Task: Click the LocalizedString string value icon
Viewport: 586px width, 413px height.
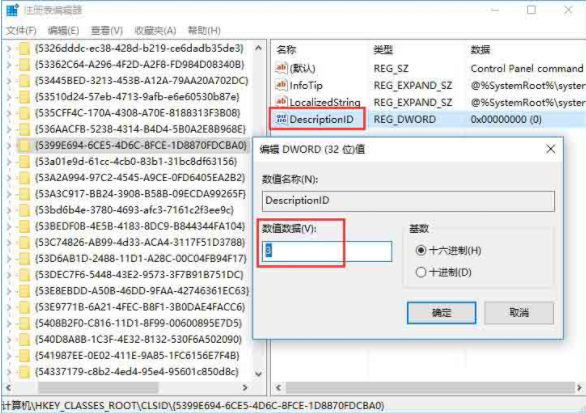Action: (x=281, y=102)
